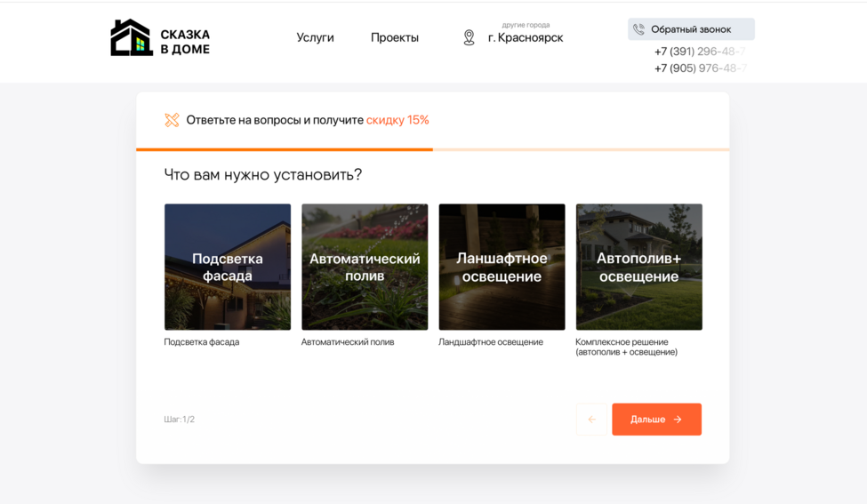Call the +7 (391) phone number

coord(700,52)
